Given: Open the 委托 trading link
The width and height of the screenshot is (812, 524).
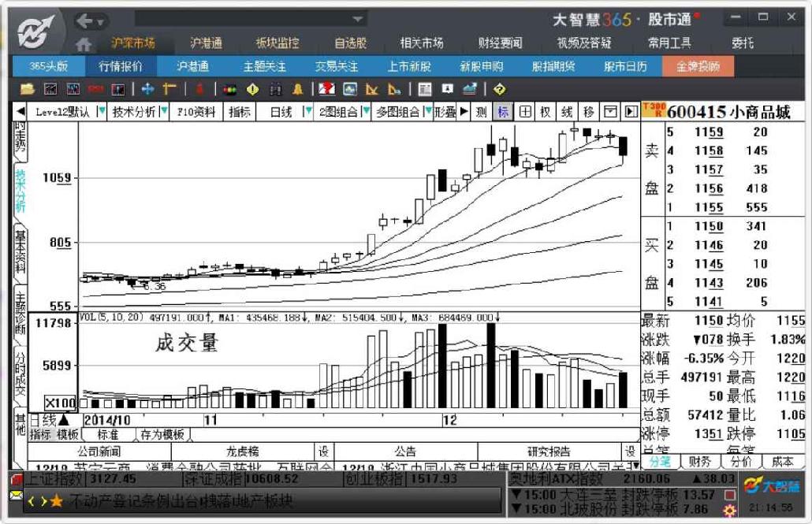Looking at the screenshot, I should tap(742, 43).
